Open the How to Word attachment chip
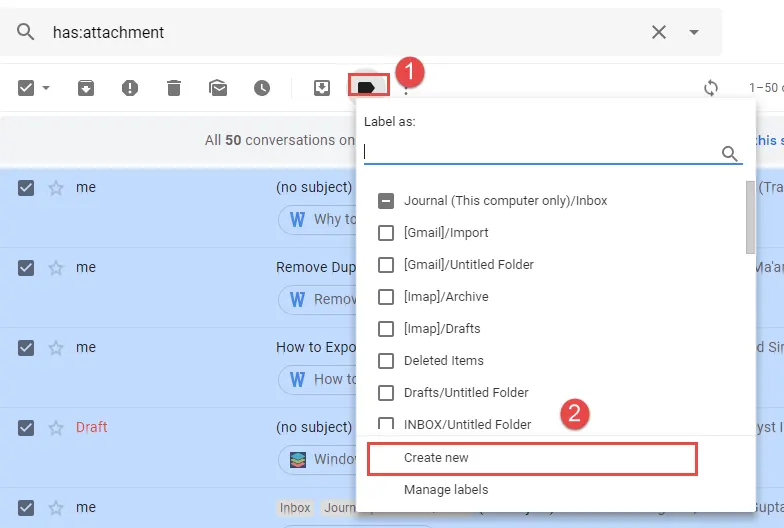The image size is (784, 528). [x=317, y=379]
